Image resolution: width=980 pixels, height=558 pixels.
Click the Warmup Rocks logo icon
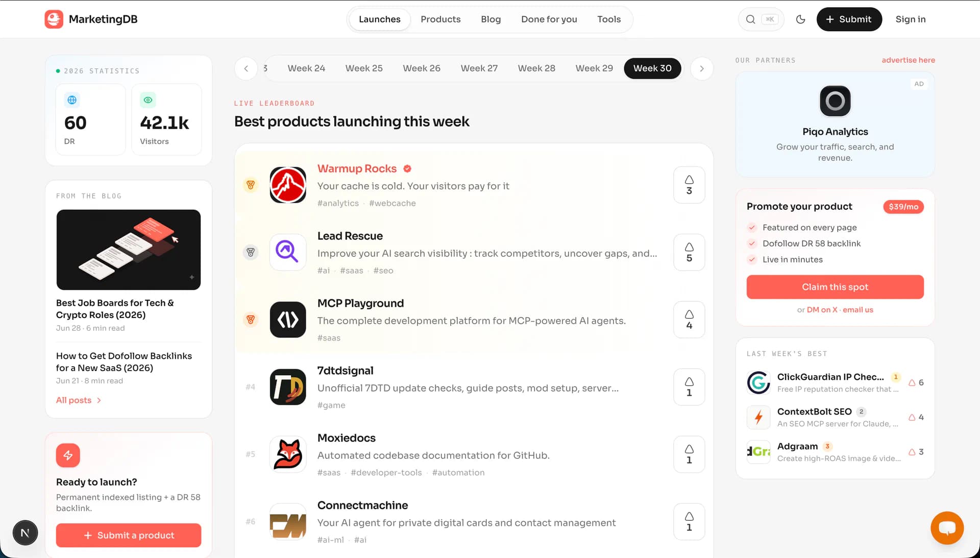pos(288,185)
